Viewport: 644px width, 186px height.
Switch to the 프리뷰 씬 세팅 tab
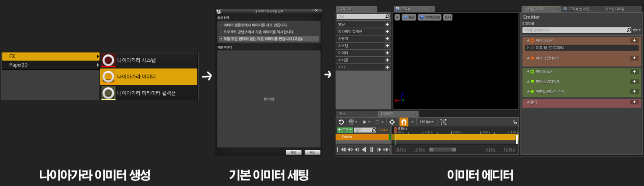point(581,9)
